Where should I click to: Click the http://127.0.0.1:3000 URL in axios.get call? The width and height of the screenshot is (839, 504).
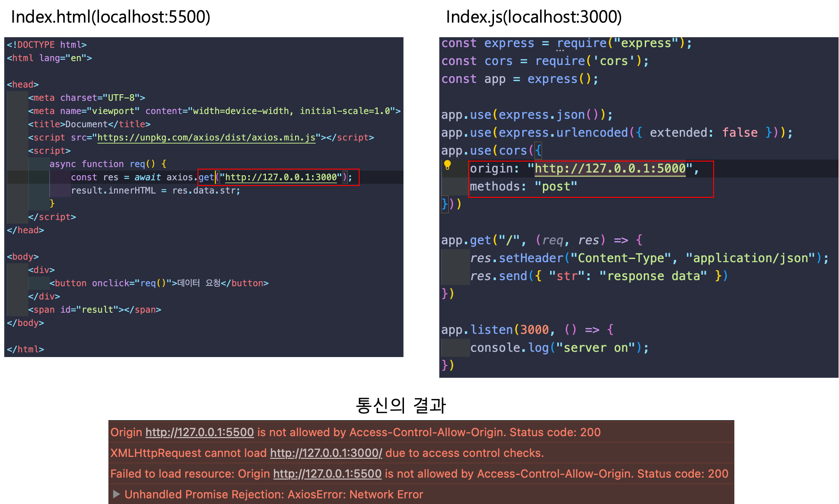[281, 177]
